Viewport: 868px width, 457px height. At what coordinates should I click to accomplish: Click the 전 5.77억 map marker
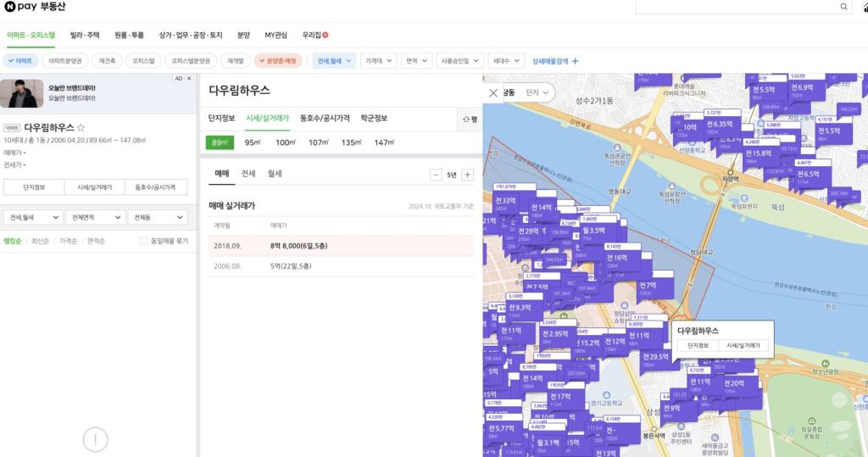[501, 428]
